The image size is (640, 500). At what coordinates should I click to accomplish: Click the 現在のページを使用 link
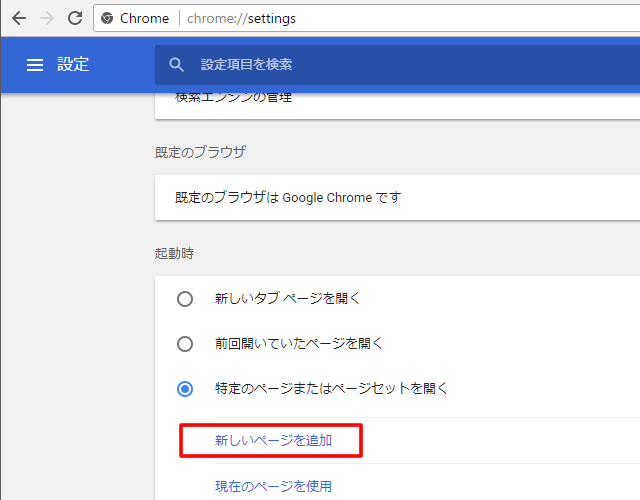273,486
